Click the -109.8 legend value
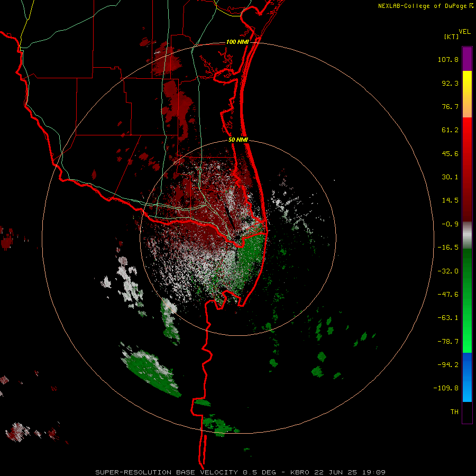Screen dimensions: 476x476 pos(446,388)
